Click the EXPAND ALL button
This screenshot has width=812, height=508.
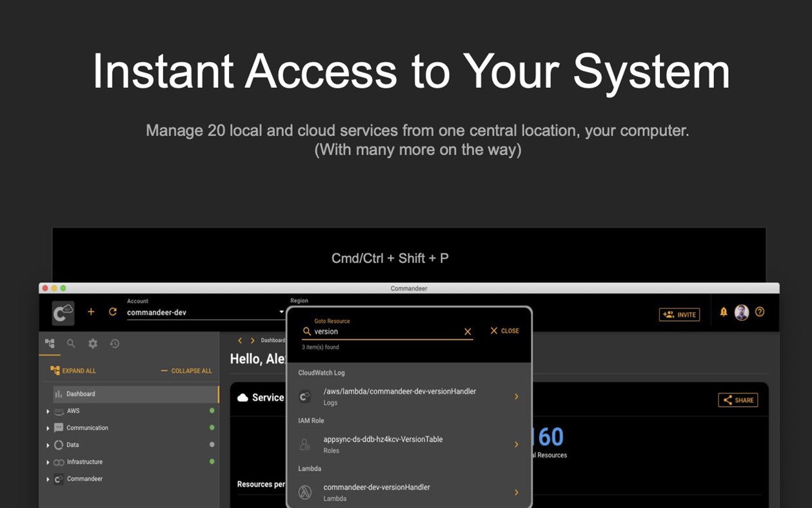click(73, 371)
